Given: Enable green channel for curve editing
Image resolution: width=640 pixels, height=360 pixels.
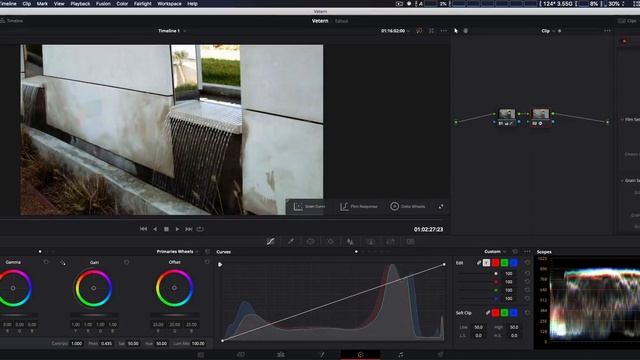Looking at the screenshot, I should [x=504, y=263].
